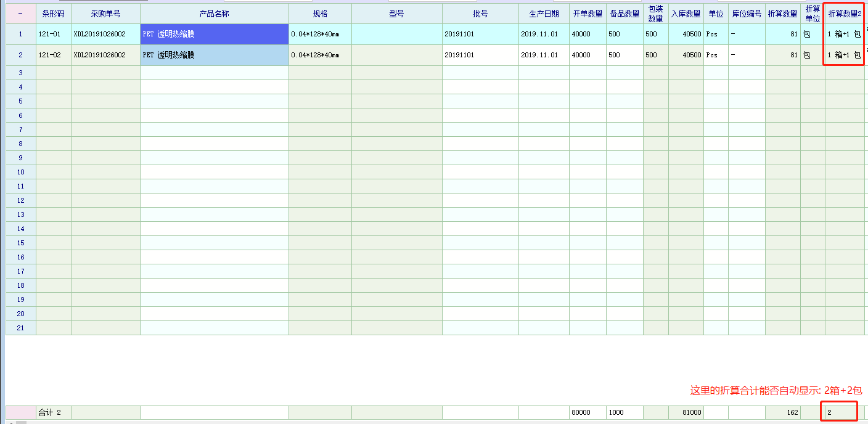Select row number 2 header
The image size is (868, 424).
20,55
